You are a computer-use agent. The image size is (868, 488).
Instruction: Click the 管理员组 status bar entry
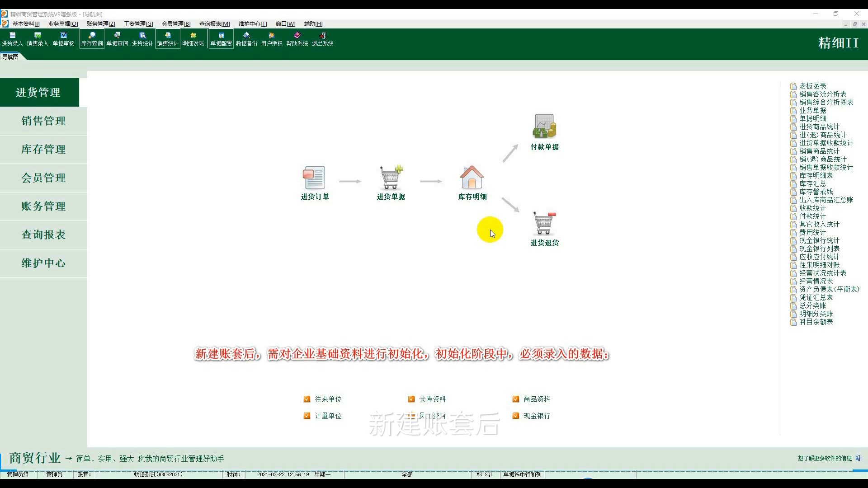(18, 474)
